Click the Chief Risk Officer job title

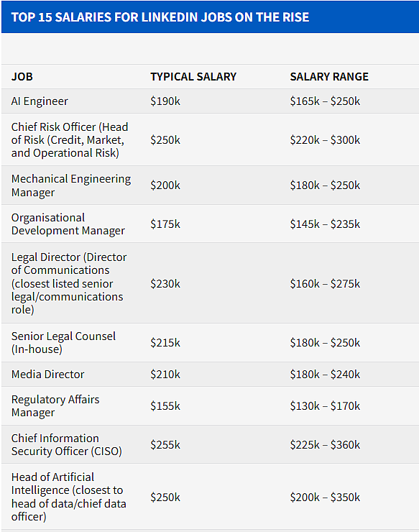click(70, 139)
